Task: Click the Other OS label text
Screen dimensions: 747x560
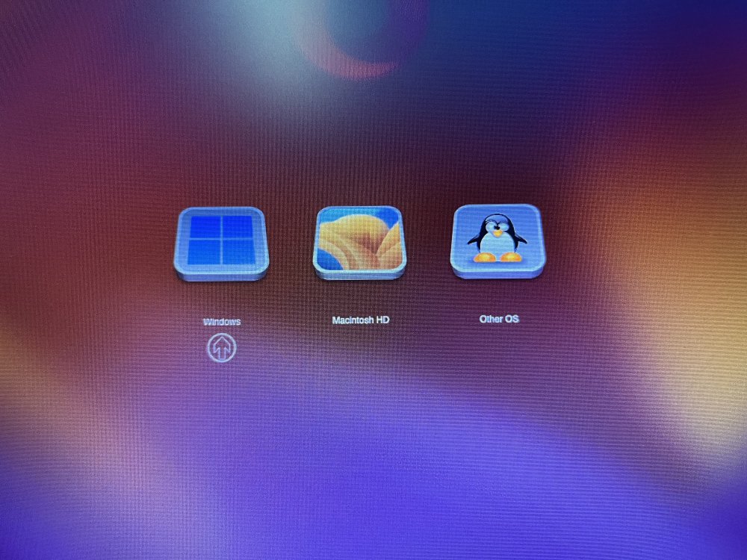Action: coord(499,319)
